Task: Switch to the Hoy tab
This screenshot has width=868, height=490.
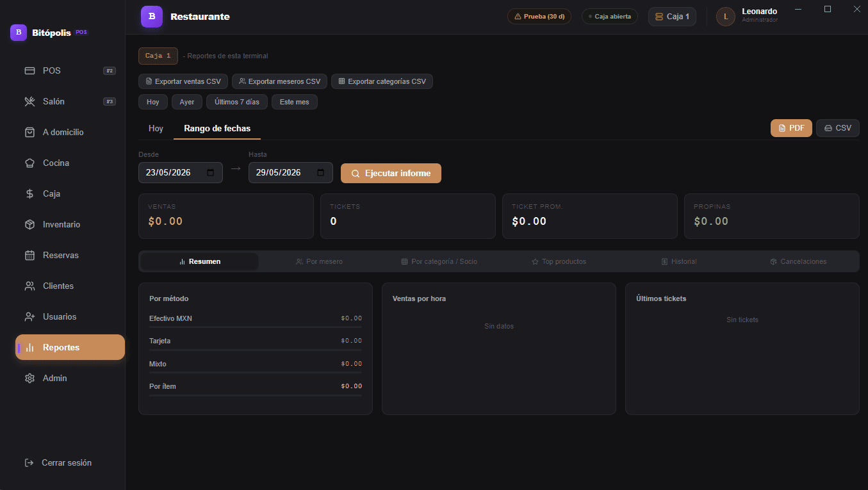Action: 156,128
